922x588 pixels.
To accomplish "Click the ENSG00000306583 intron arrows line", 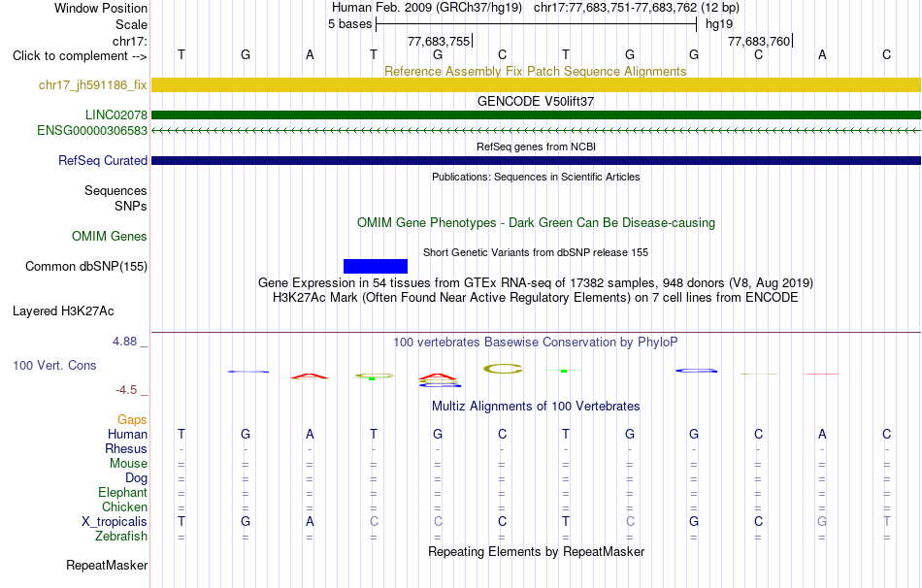I will coord(536,131).
